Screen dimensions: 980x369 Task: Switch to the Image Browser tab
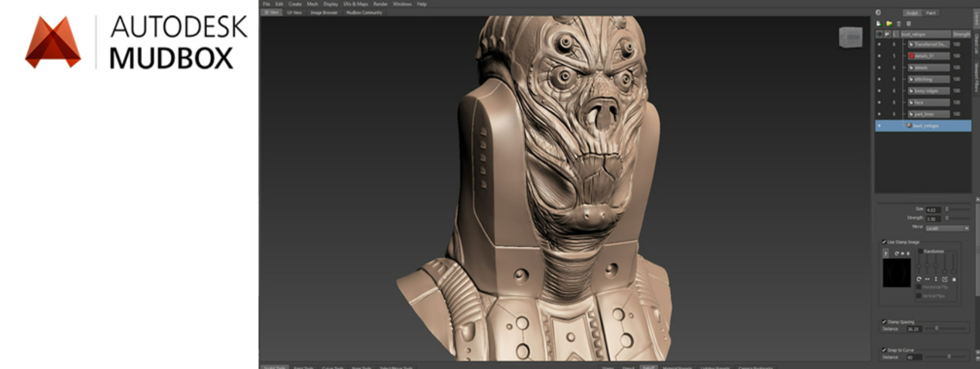(x=324, y=13)
